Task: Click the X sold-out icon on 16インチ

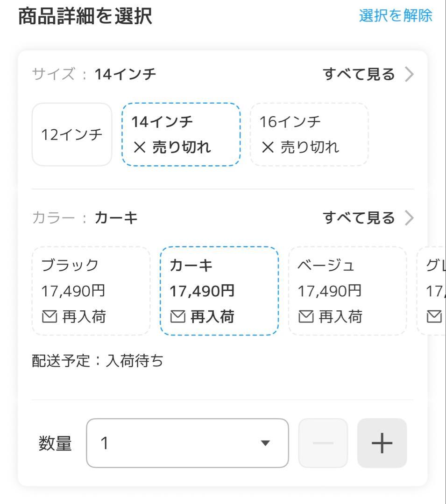Action: coord(268,148)
